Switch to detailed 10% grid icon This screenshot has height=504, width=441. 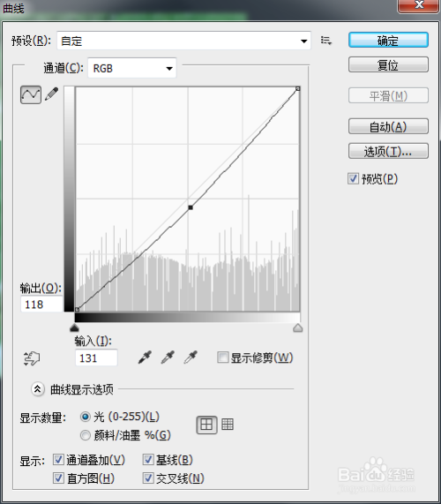(x=228, y=425)
